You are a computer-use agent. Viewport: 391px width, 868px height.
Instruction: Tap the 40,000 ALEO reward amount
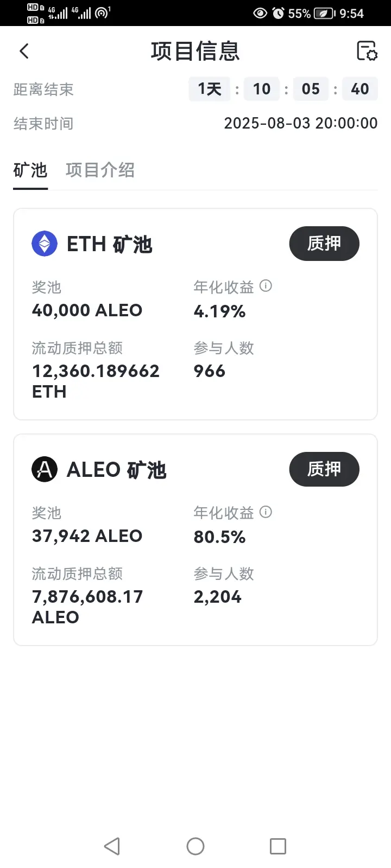click(87, 310)
